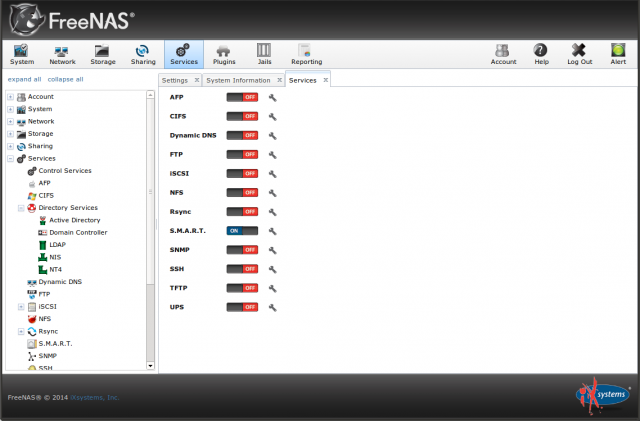The width and height of the screenshot is (640, 421).
Task: Open the System toolbar icon
Action: click(x=22, y=54)
